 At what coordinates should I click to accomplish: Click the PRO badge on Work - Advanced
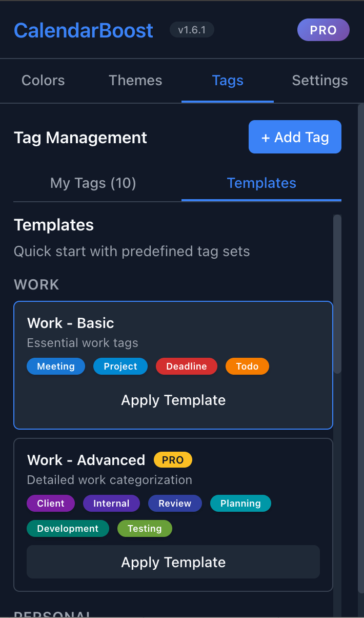pos(173,459)
